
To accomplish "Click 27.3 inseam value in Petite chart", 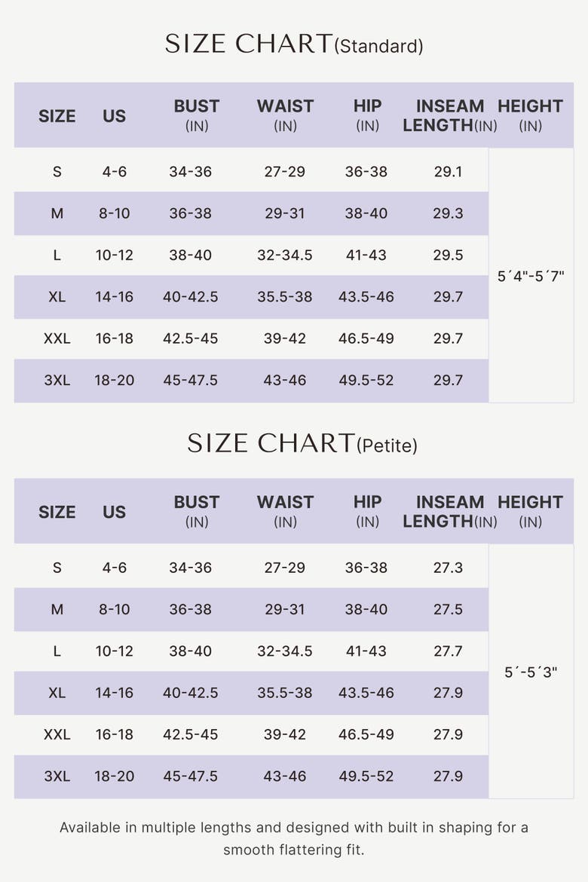I will 448,568.
